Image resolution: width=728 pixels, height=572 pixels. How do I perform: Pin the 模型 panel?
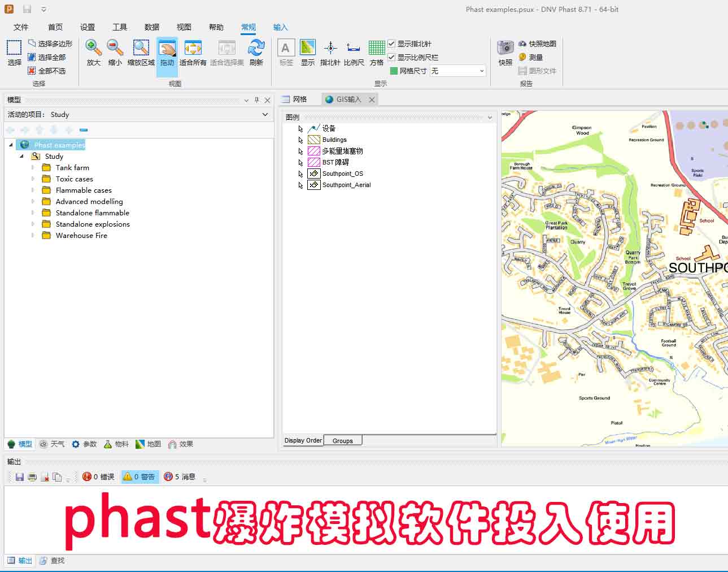click(x=256, y=100)
